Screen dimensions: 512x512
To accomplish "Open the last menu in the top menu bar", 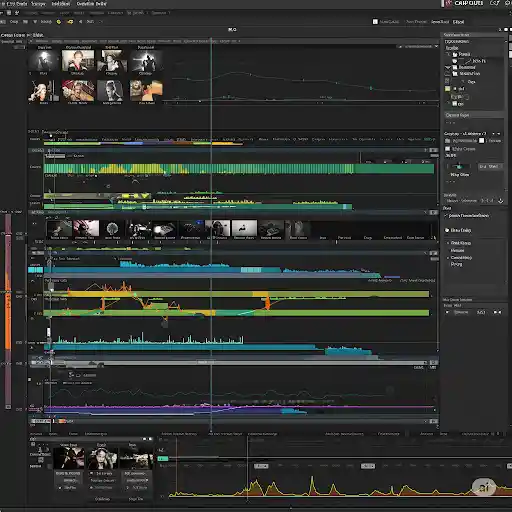I will point(91,4).
